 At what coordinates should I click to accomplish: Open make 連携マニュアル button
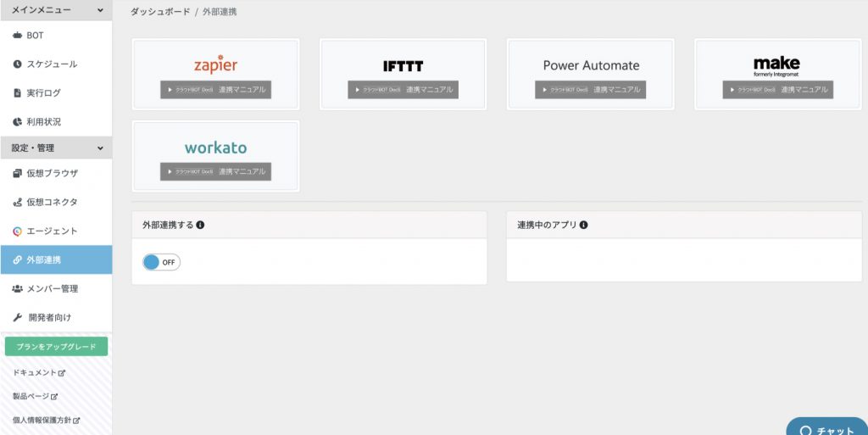778,90
